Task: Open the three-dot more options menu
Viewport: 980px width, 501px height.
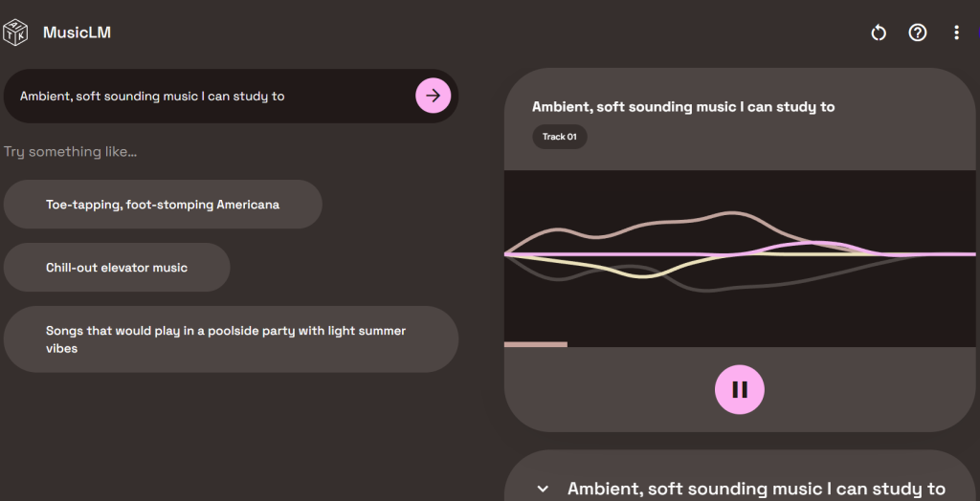Action: click(956, 33)
